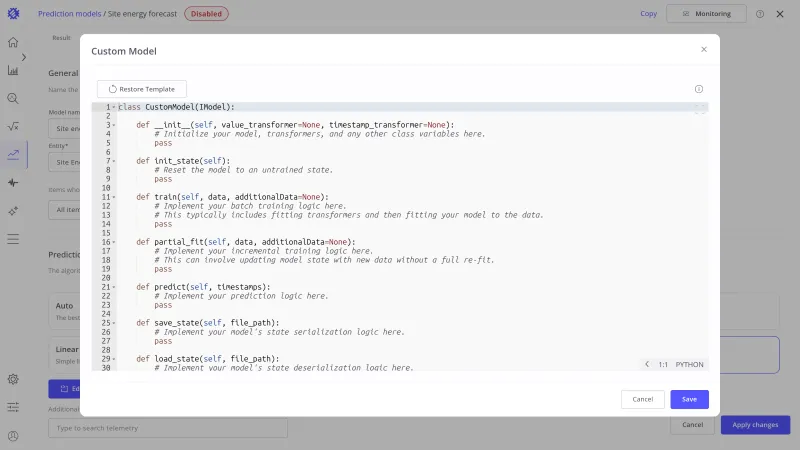This screenshot has width=800, height=450.
Task: Open anomaly pulse icon in sidebar
Action: coord(13,183)
